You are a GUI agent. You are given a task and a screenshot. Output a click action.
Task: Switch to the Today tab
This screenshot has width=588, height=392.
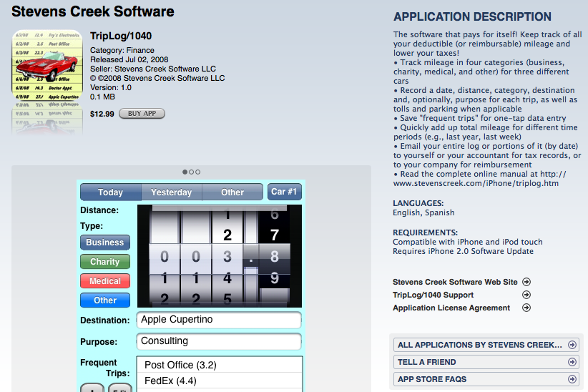click(x=111, y=192)
